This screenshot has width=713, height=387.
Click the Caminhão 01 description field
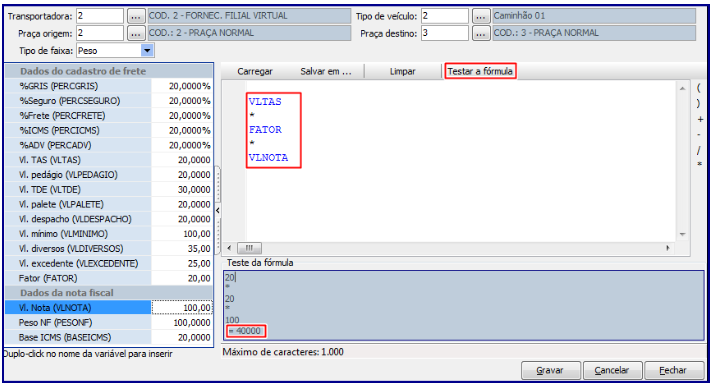[594, 16]
